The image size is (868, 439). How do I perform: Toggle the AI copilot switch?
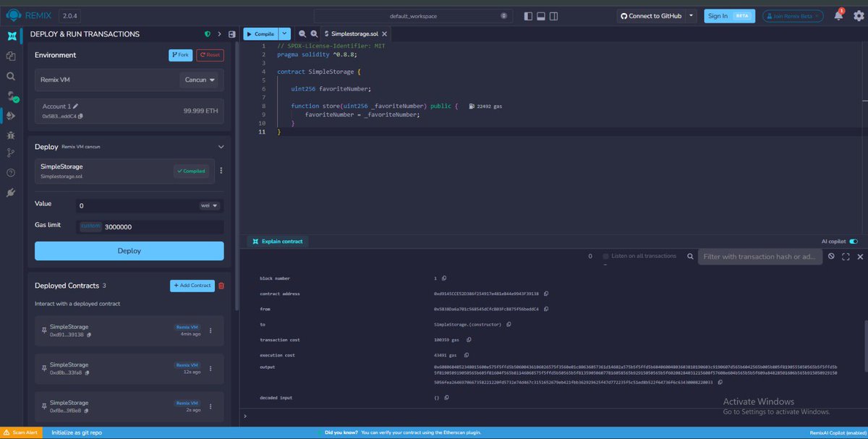click(854, 242)
